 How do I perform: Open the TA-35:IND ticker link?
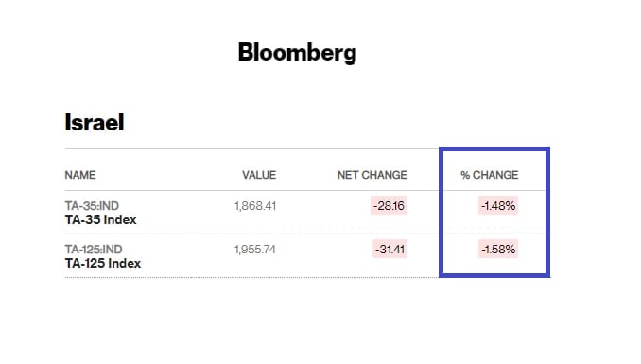tap(92, 206)
